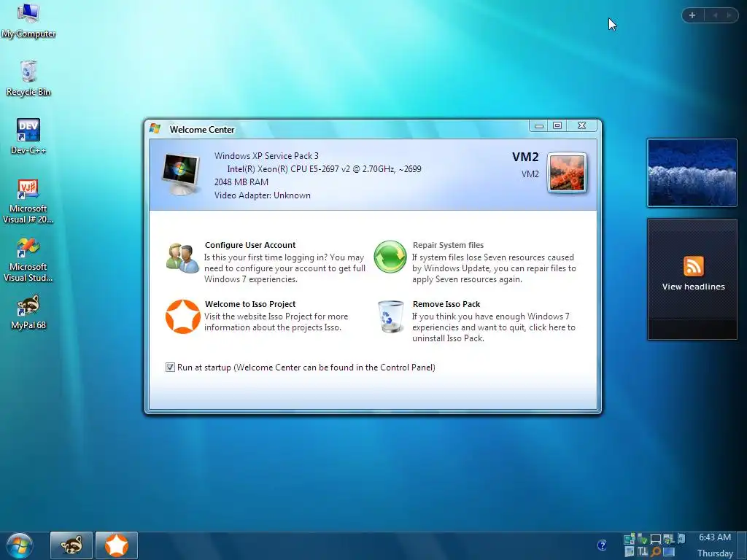747x560 pixels.
Task: Click the sidebar previous page arrow
Action: pos(715,15)
